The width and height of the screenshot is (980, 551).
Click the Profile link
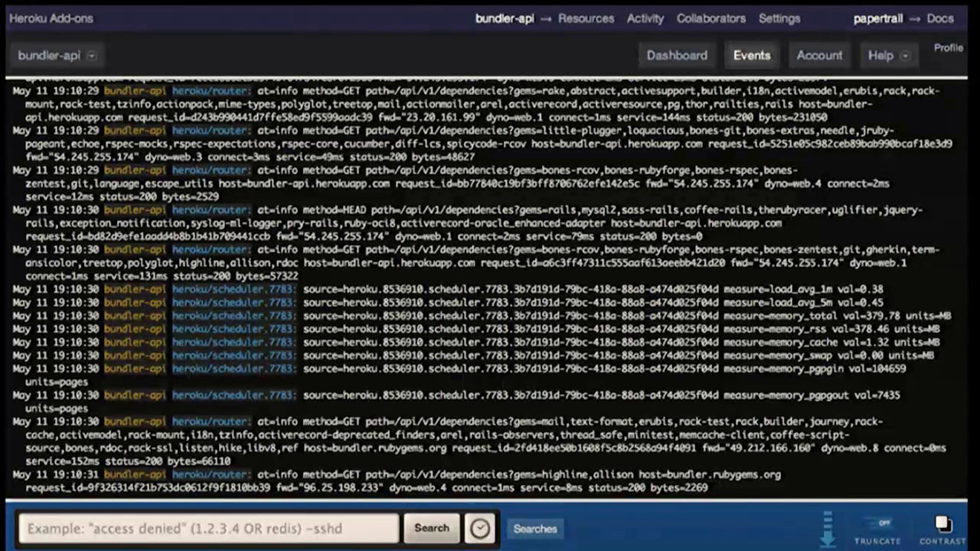click(x=948, y=48)
